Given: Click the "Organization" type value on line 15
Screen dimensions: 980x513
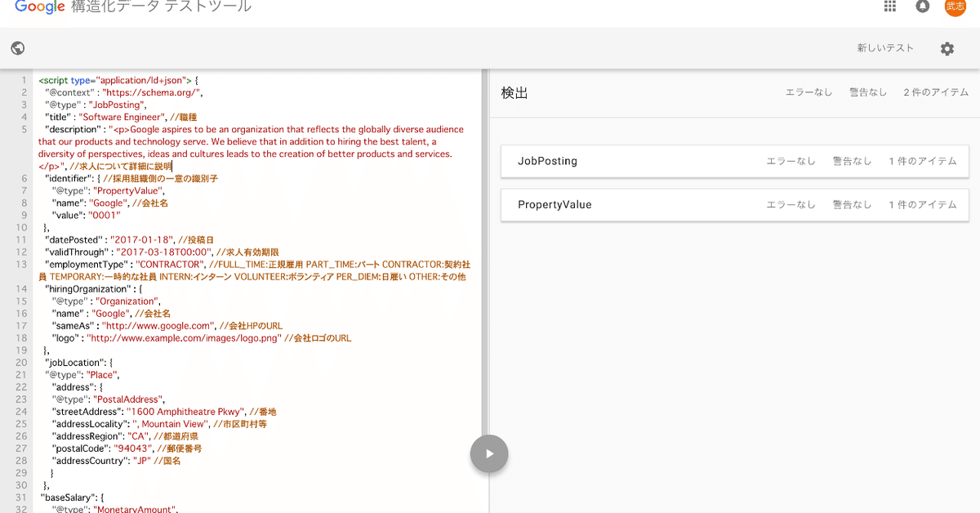Looking at the screenshot, I should pos(128,301).
